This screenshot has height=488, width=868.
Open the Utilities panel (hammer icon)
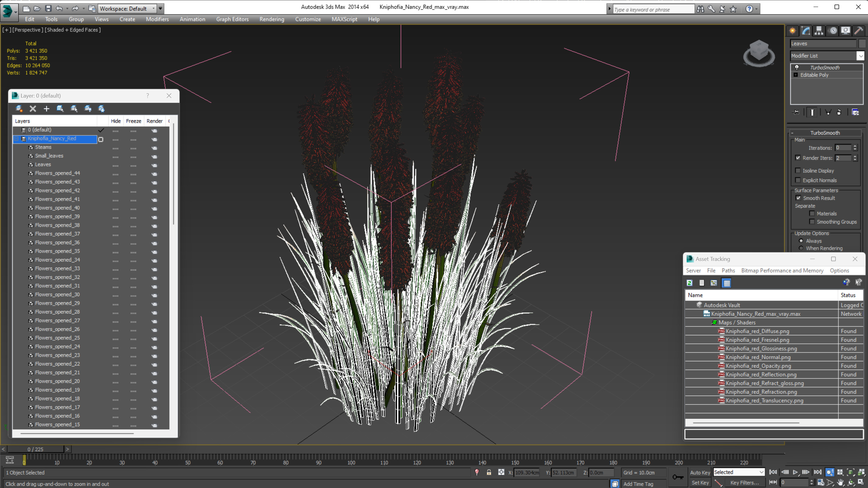click(x=859, y=31)
